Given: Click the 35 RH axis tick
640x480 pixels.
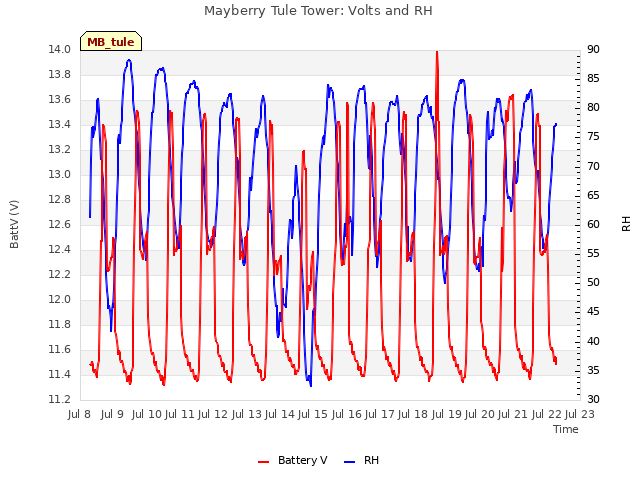Looking at the screenshot, I should (x=593, y=371).
